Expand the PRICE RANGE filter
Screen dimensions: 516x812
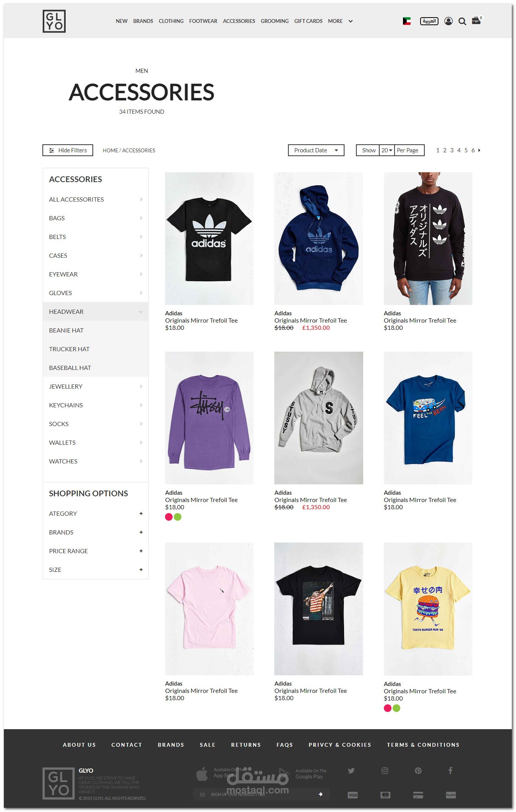pyautogui.click(x=95, y=551)
